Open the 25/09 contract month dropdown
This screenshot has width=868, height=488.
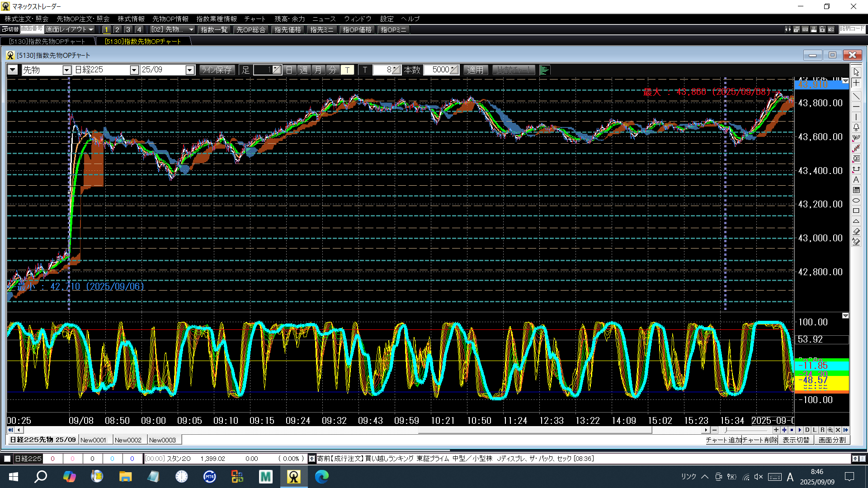[190, 70]
